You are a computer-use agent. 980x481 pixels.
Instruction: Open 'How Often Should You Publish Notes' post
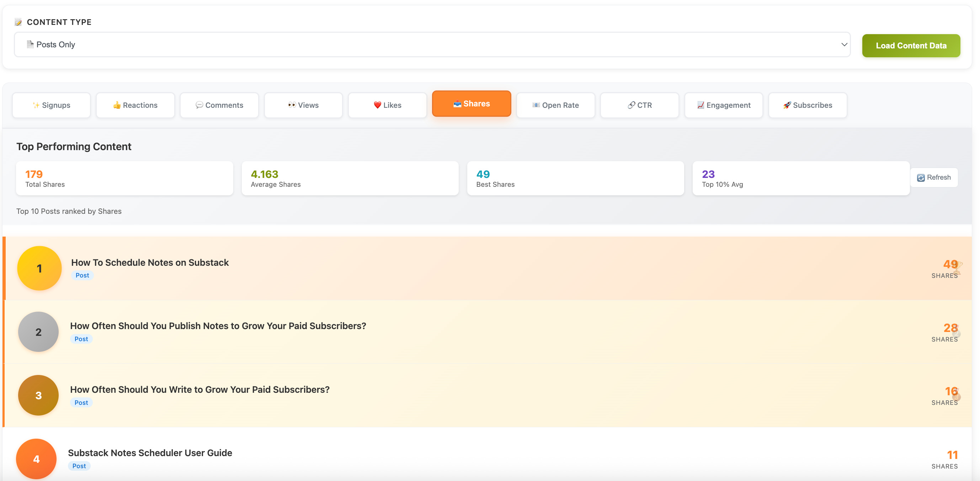pos(218,326)
